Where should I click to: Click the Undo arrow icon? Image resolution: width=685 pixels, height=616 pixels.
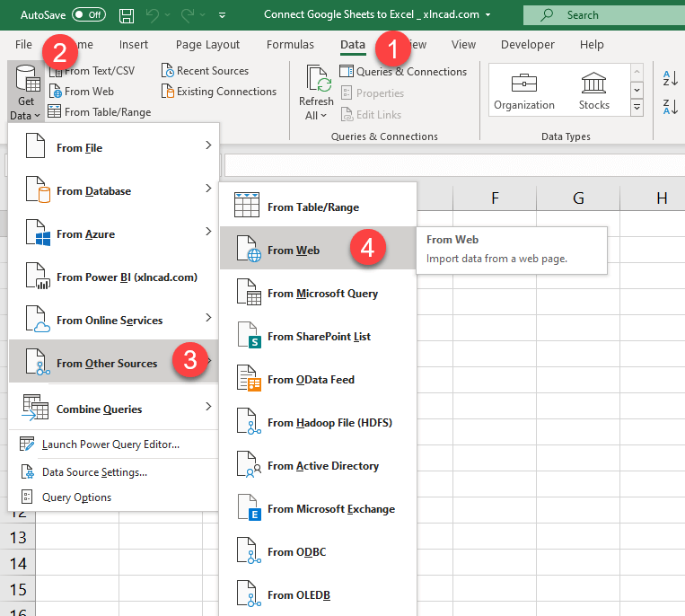click(153, 15)
